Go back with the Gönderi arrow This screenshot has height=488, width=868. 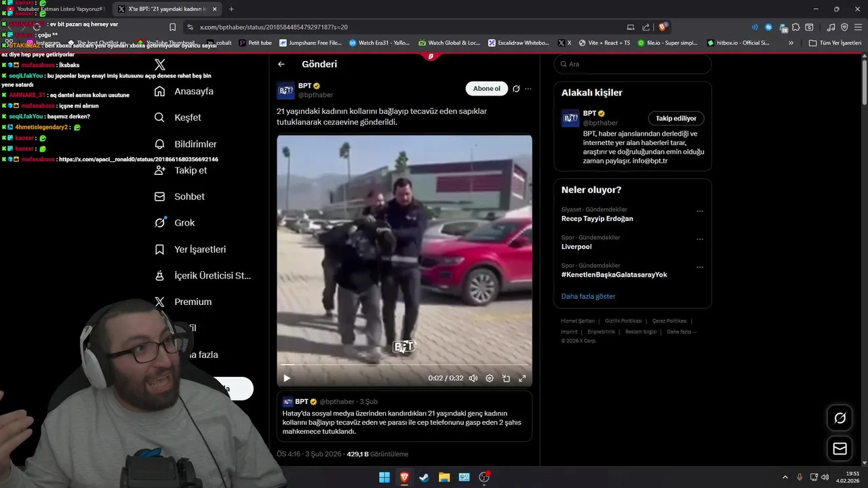(x=281, y=64)
